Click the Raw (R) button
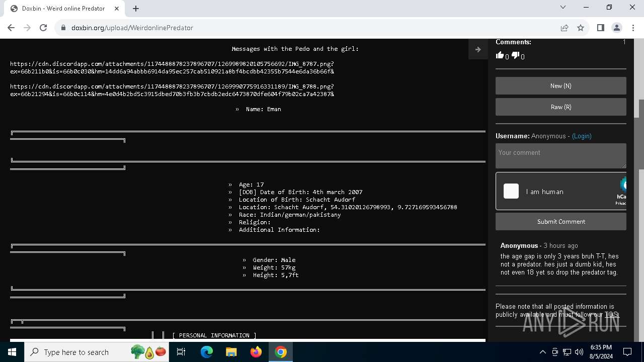This screenshot has width=644, height=362. click(x=561, y=107)
